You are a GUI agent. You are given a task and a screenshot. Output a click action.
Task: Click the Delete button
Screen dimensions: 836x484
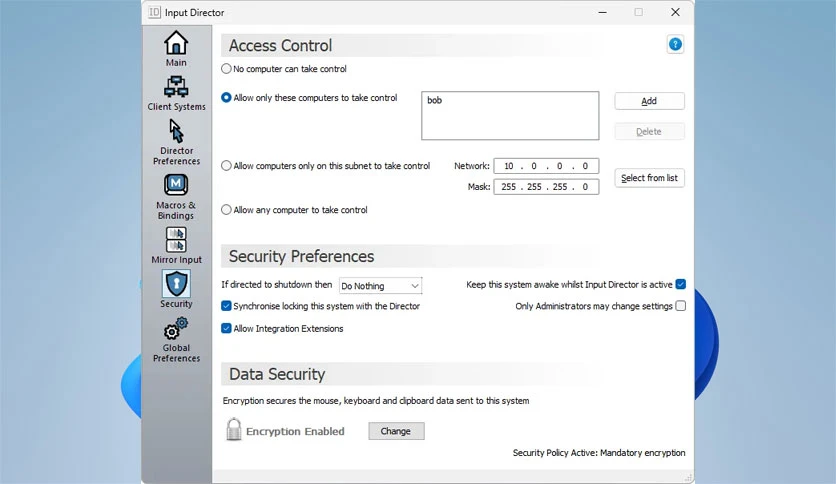pyautogui.click(x=649, y=132)
